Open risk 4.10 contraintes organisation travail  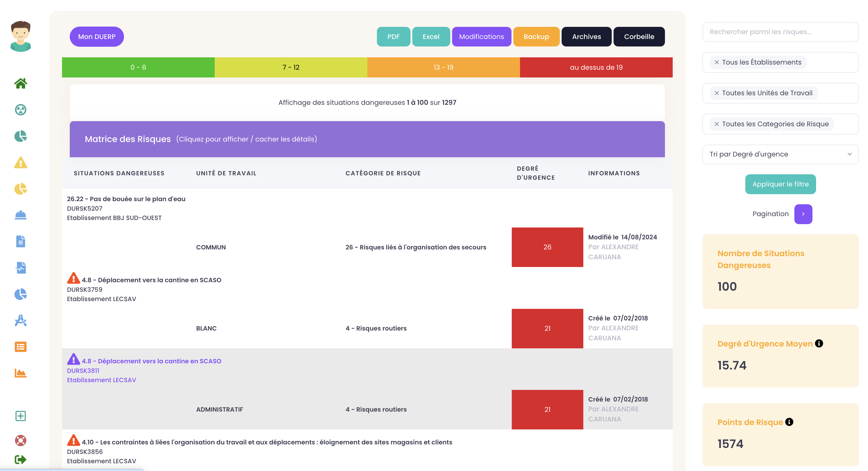click(267, 442)
